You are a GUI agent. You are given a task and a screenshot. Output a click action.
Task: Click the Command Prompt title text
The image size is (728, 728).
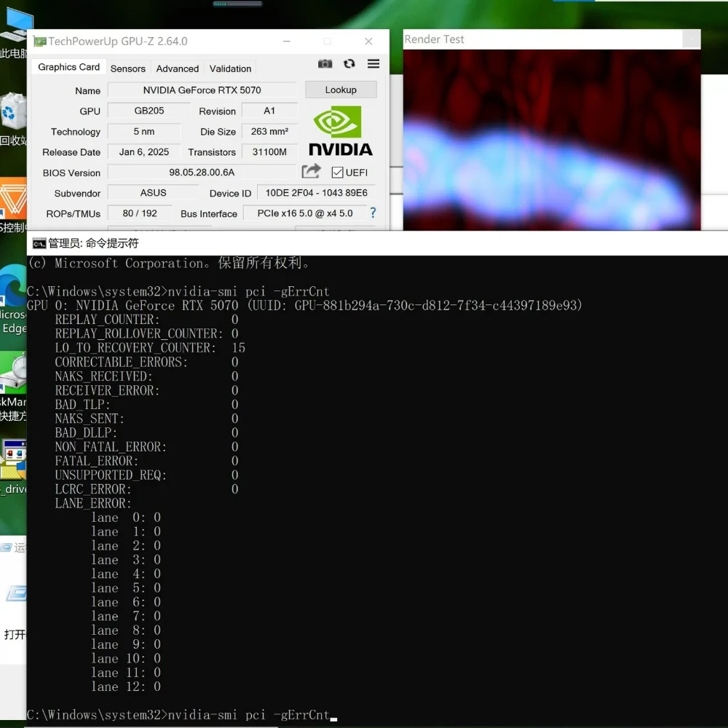click(x=93, y=243)
